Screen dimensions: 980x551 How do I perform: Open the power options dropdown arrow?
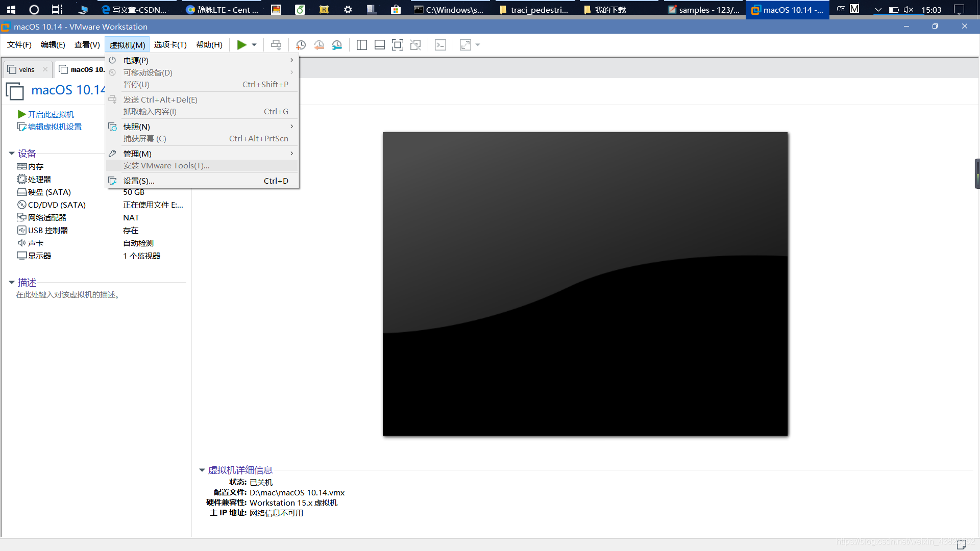click(x=254, y=45)
